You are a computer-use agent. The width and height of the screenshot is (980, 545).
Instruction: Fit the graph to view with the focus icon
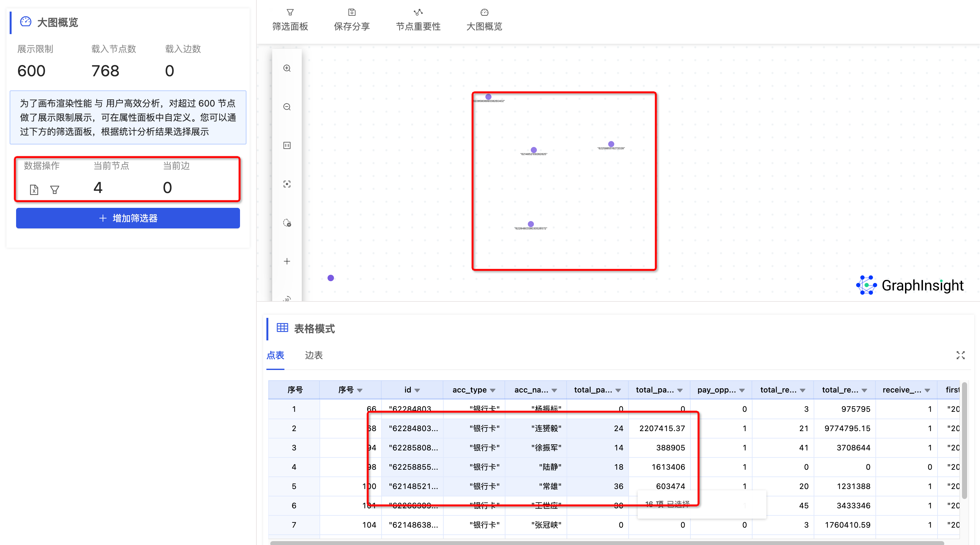click(x=287, y=184)
